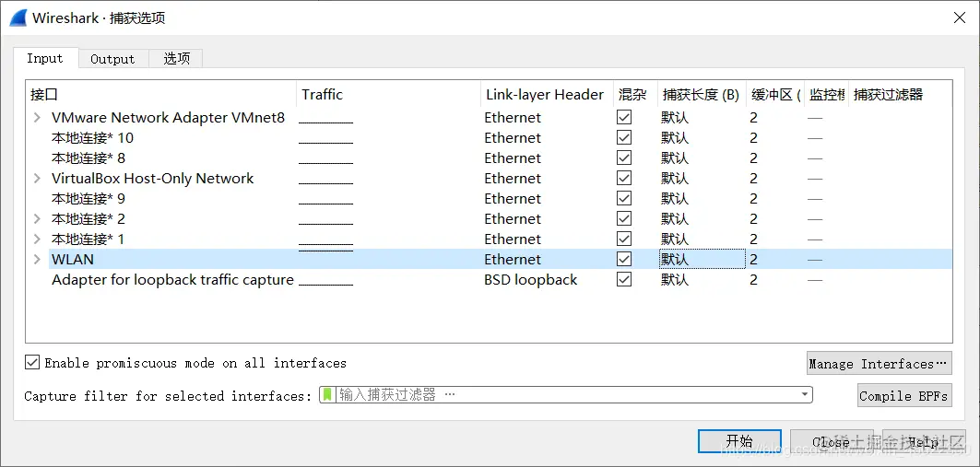Toggle promiscuous checkbox for 本地连接* 8
This screenshot has height=467, width=980.
[x=624, y=158]
